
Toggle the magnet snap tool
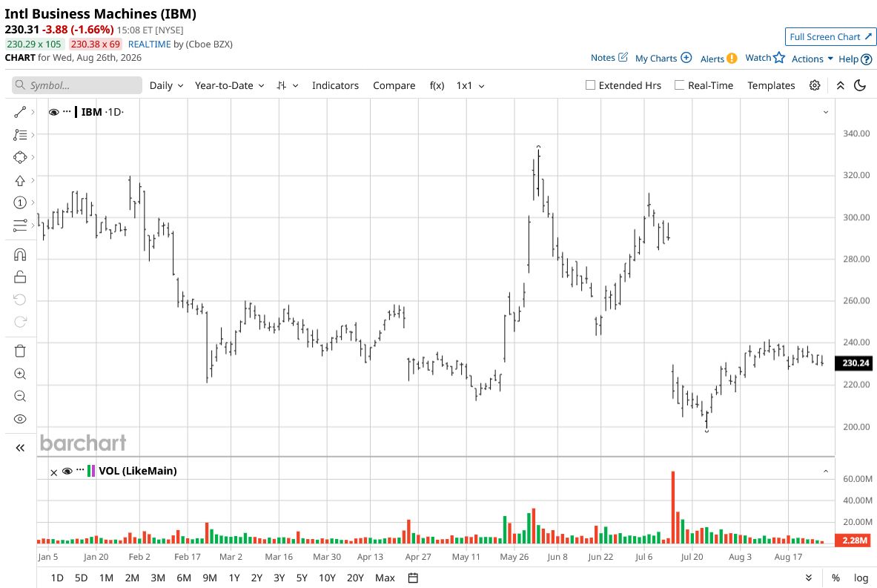tap(20, 255)
